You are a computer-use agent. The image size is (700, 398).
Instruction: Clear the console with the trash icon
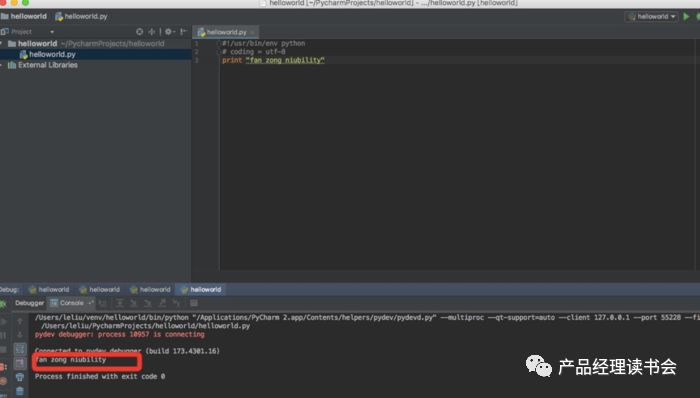(20, 391)
